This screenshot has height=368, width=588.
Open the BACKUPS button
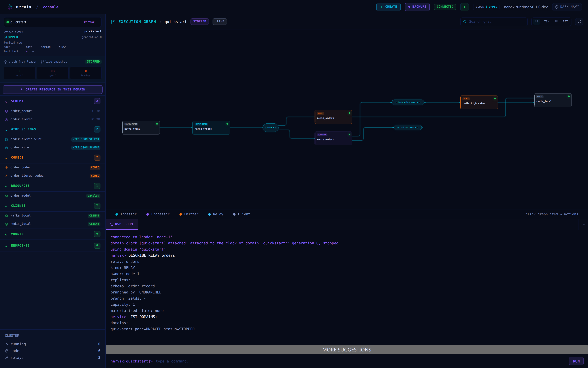tap(417, 7)
